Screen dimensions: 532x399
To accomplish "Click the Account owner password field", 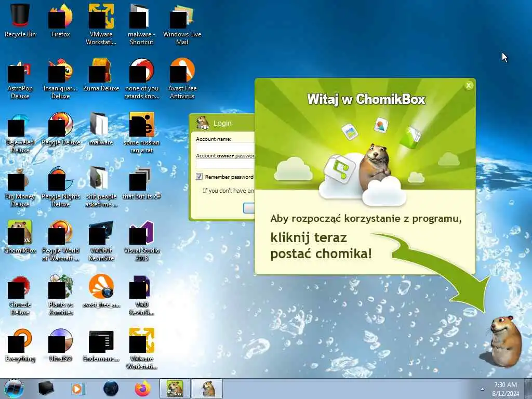I will tap(225, 164).
